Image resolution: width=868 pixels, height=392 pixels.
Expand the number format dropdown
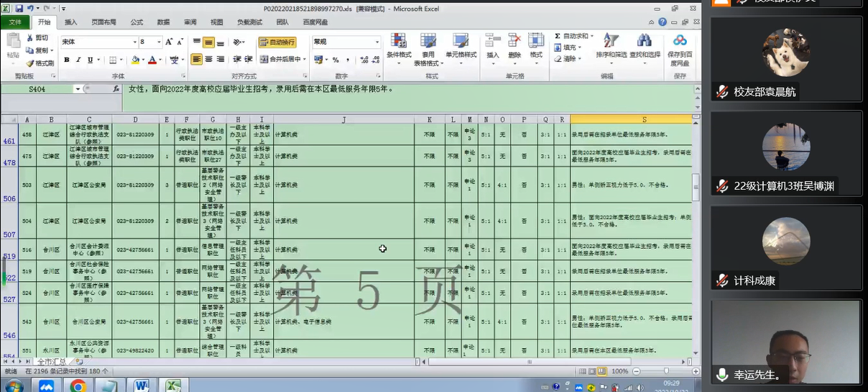[377, 42]
